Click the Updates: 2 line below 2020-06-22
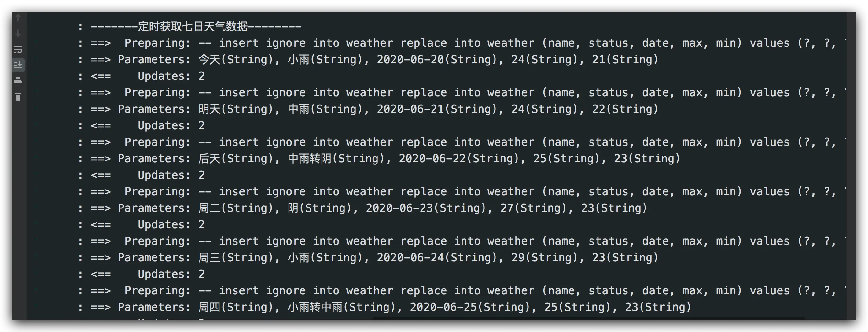The image size is (868, 332). tap(142, 175)
